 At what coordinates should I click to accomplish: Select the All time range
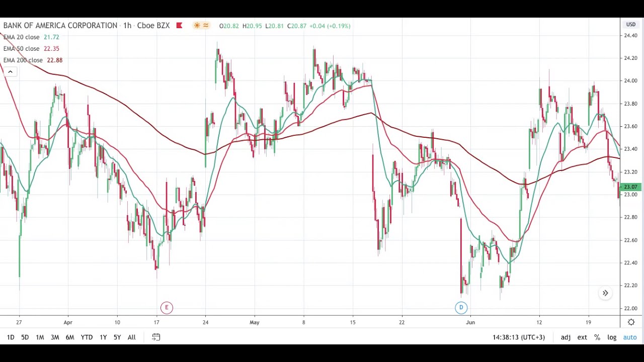[x=131, y=337]
